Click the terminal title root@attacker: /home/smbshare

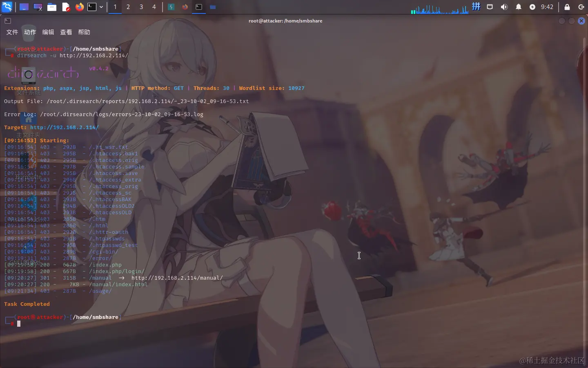[285, 21]
